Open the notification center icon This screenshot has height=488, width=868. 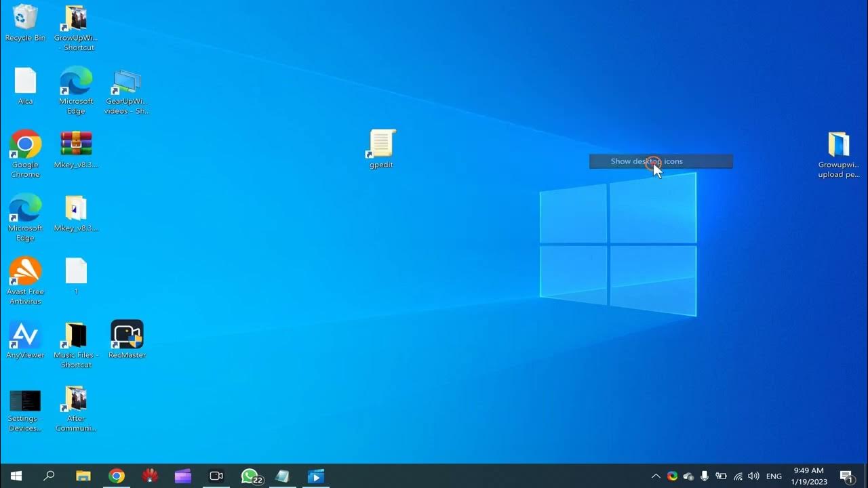(x=846, y=476)
